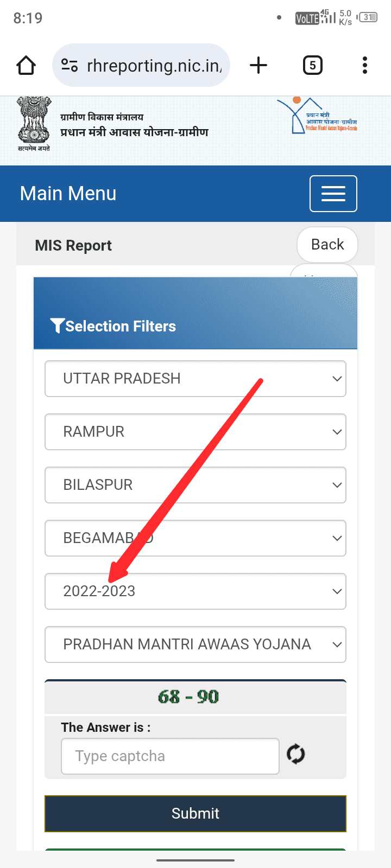Submit the selection filters form
Image resolution: width=391 pixels, height=868 pixels.
pyautogui.click(x=195, y=813)
